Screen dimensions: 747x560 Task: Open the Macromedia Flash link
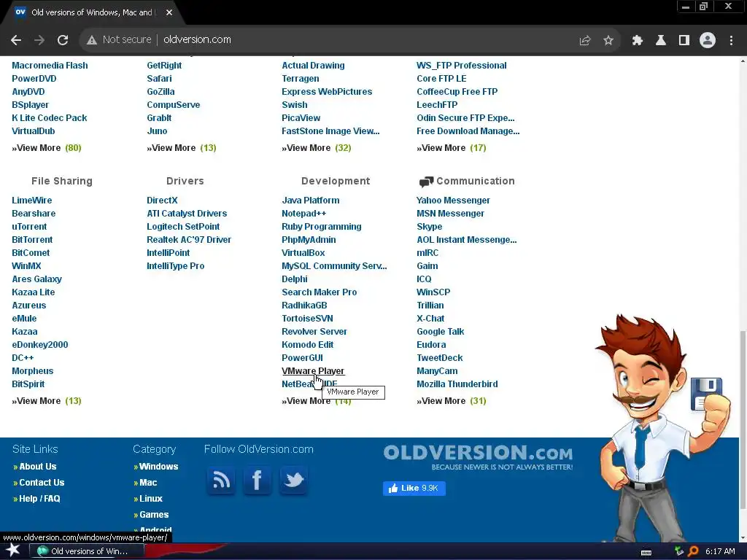point(50,66)
